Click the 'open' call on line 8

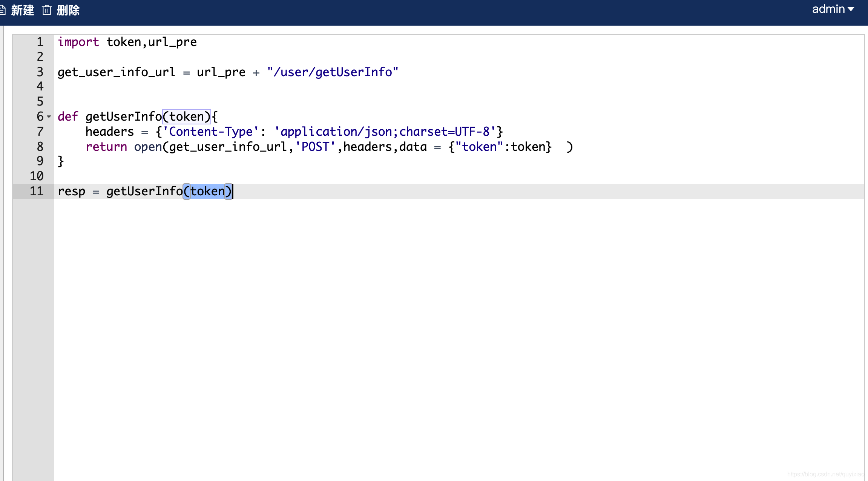[x=148, y=147]
